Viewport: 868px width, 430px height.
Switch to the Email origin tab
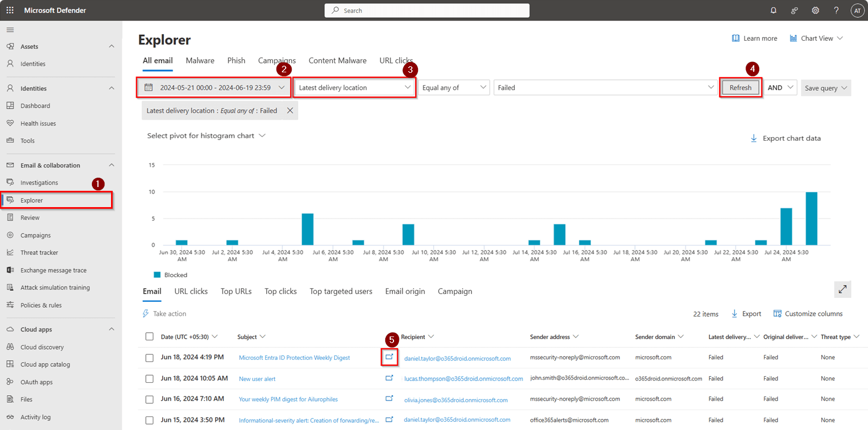pyautogui.click(x=405, y=291)
